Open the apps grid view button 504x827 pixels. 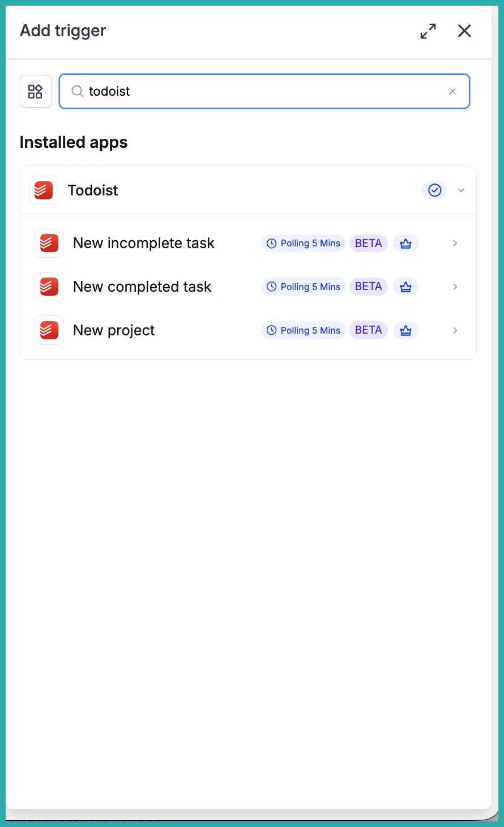tap(36, 91)
